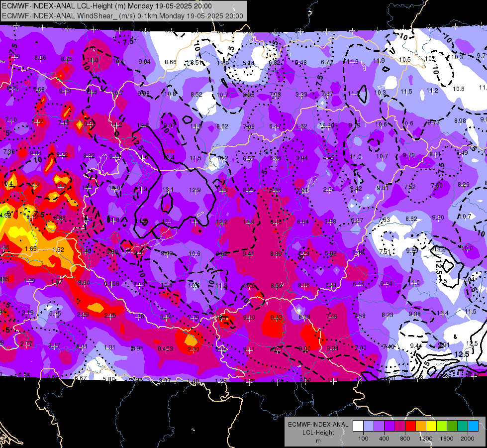The width and height of the screenshot is (487, 448).
Task: Click the grid value 7.63
Action: coord(384,220)
